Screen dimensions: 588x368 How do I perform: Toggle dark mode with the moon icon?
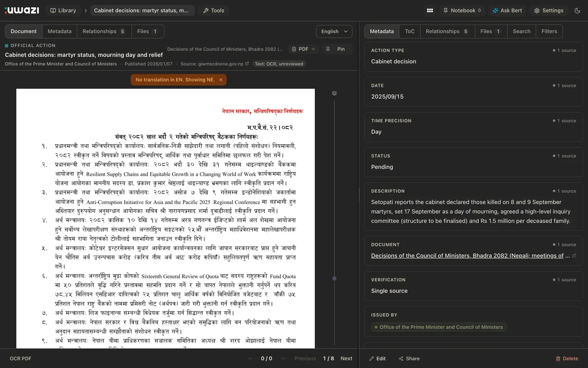click(577, 10)
